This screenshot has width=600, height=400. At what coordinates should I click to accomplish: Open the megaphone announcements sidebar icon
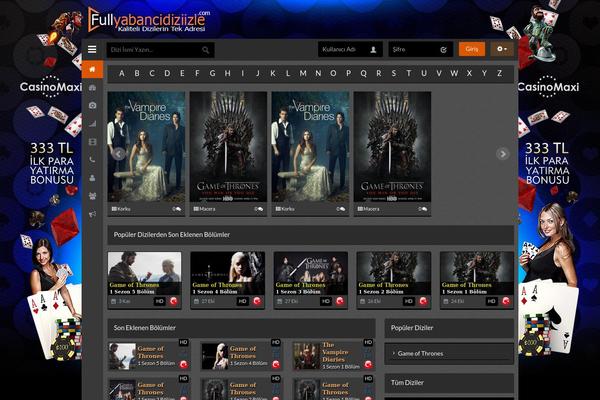click(x=92, y=214)
